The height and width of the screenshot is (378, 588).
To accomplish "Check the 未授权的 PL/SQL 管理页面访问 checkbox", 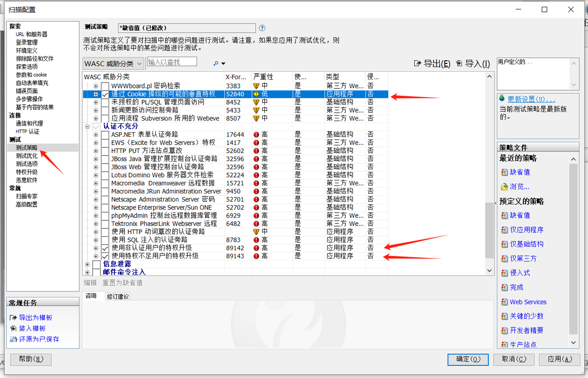I will click(105, 102).
